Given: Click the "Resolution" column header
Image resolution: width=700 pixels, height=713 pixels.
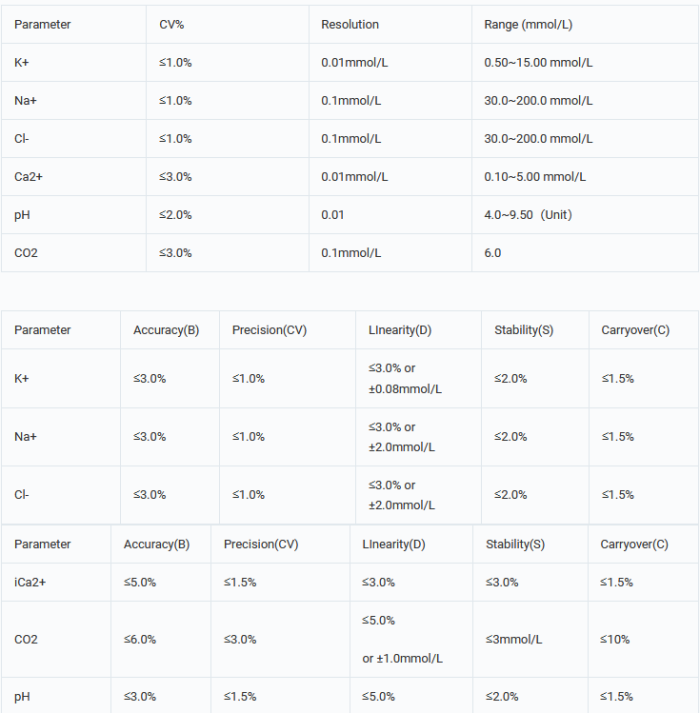Looking at the screenshot, I should point(350,24).
